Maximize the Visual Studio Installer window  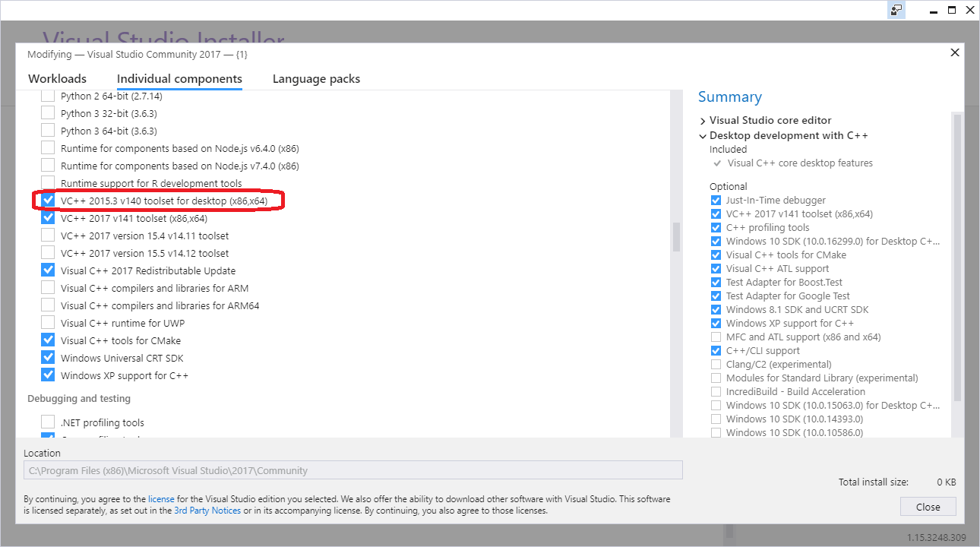[951, 10]
